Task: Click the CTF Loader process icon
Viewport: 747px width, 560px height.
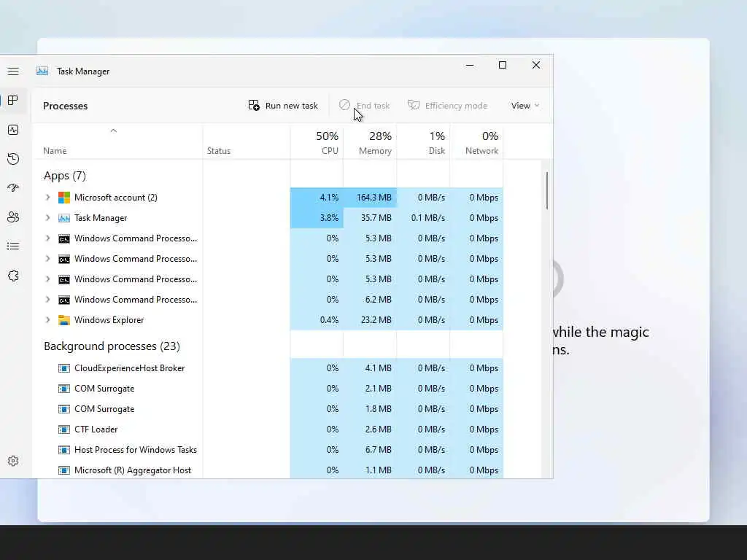Action: [64, 429]
